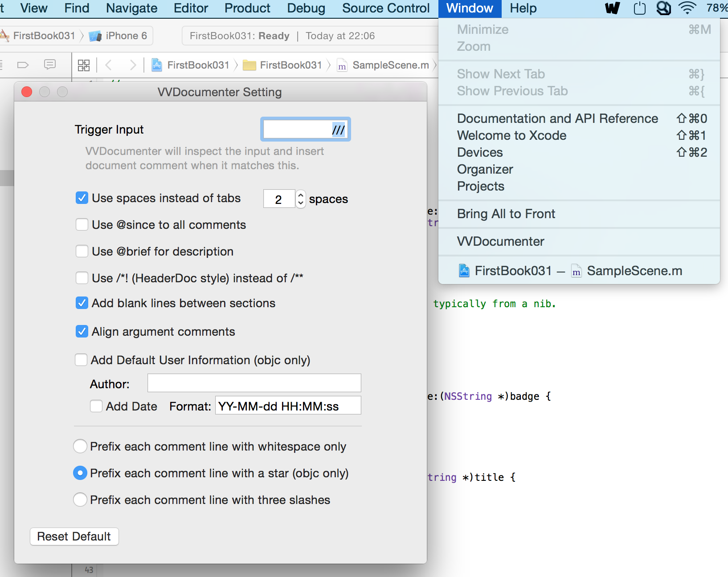728x577 pixels.
Task: Click the battery-style status icon in menu bar
Action: point(640,8)
